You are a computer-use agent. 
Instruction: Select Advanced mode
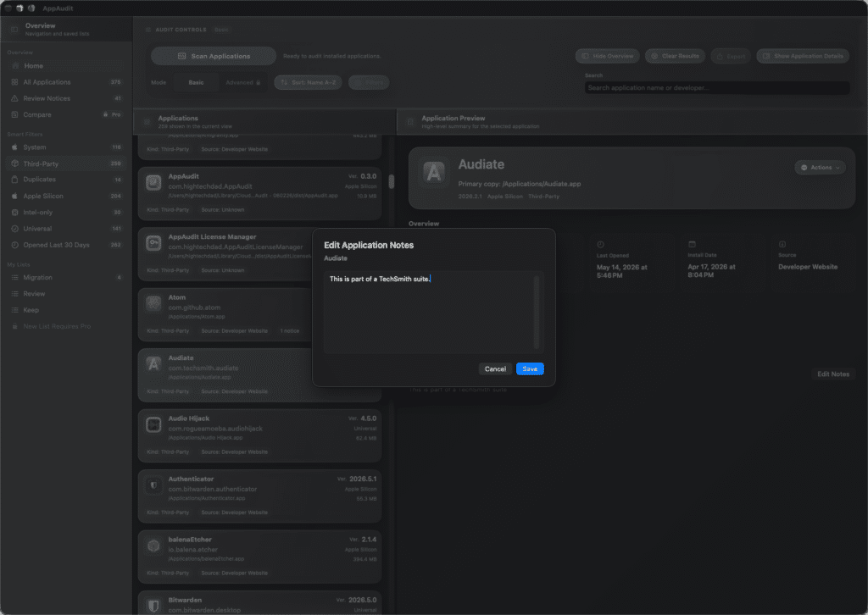(x=242, y=82)
